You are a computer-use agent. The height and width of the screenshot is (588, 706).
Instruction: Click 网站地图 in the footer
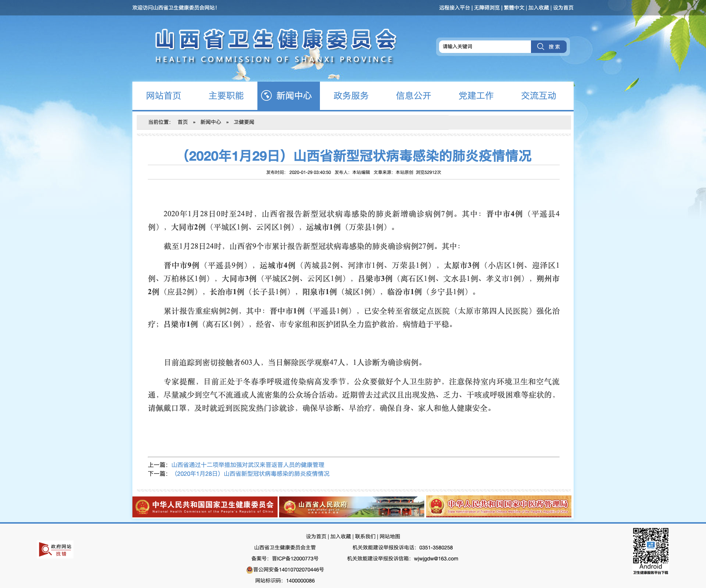pyautogui.click(x=390, y=537)
